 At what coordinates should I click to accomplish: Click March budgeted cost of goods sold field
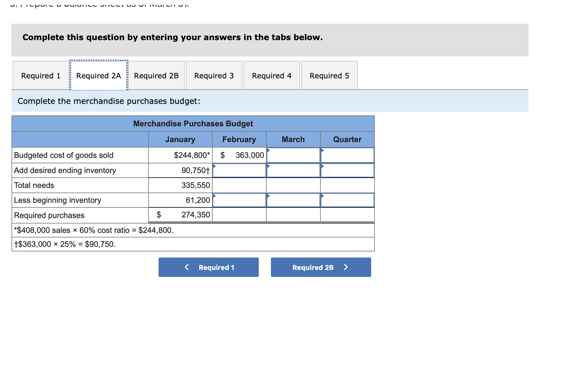[293, 155]
